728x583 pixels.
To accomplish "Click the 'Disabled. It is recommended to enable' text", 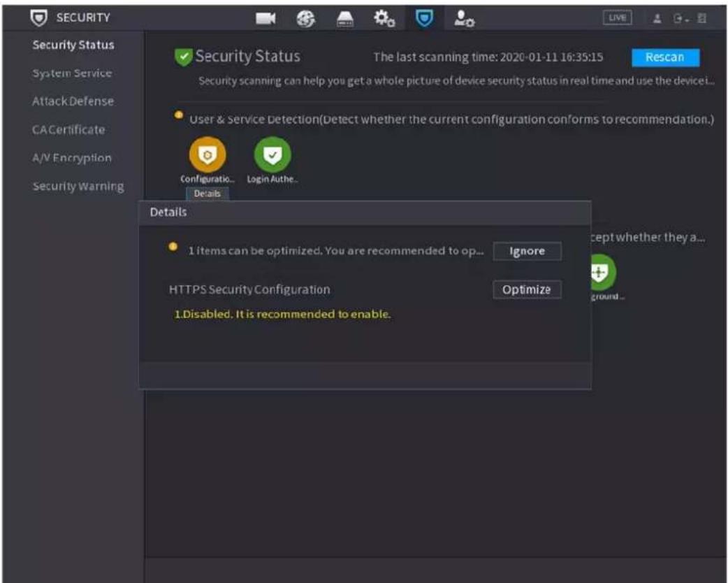I will pyautogui.click(x=282, y=314).
